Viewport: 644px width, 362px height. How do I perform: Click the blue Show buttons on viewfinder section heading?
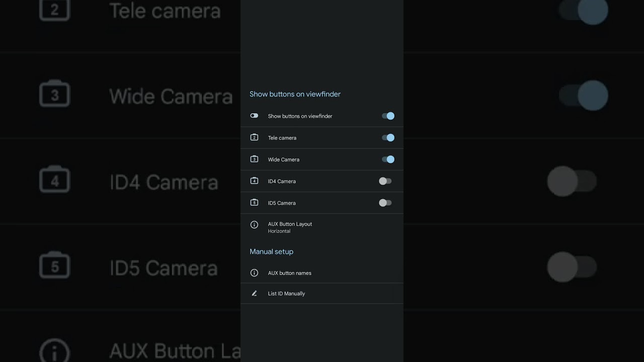[x=295, y=94]
